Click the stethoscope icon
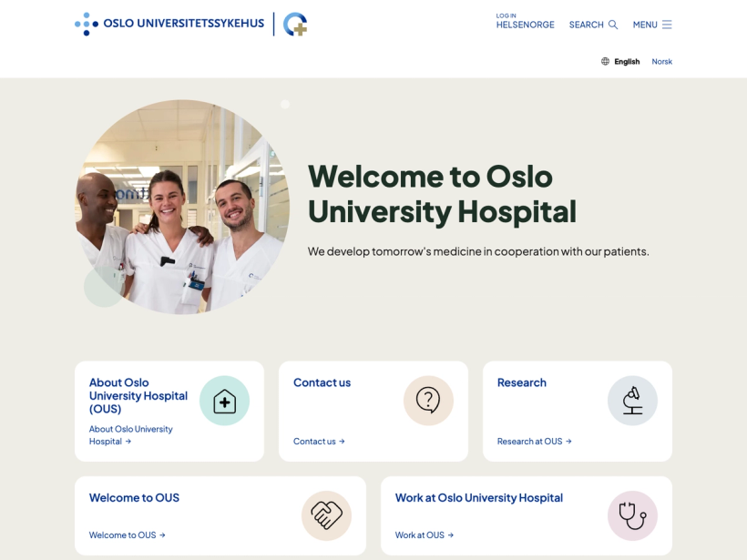This screenshot has height=560, width=747. 632,515
